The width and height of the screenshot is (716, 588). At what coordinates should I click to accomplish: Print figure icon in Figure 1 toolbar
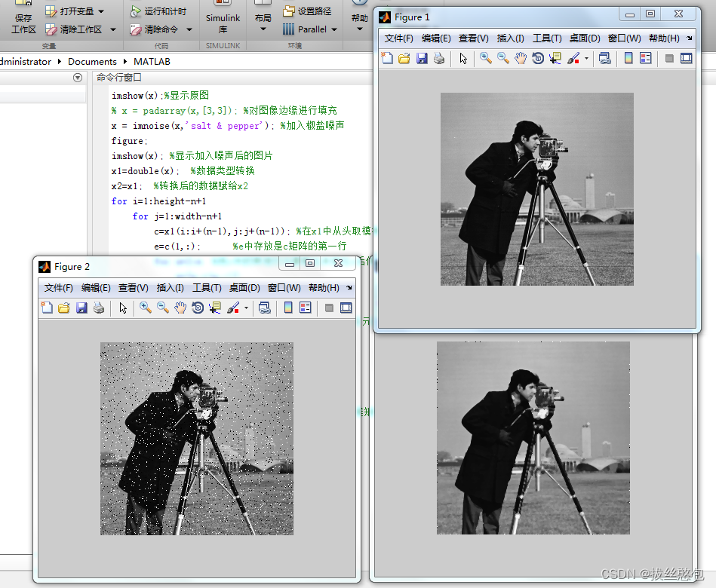pyautogui.click(x=439, y=58)
